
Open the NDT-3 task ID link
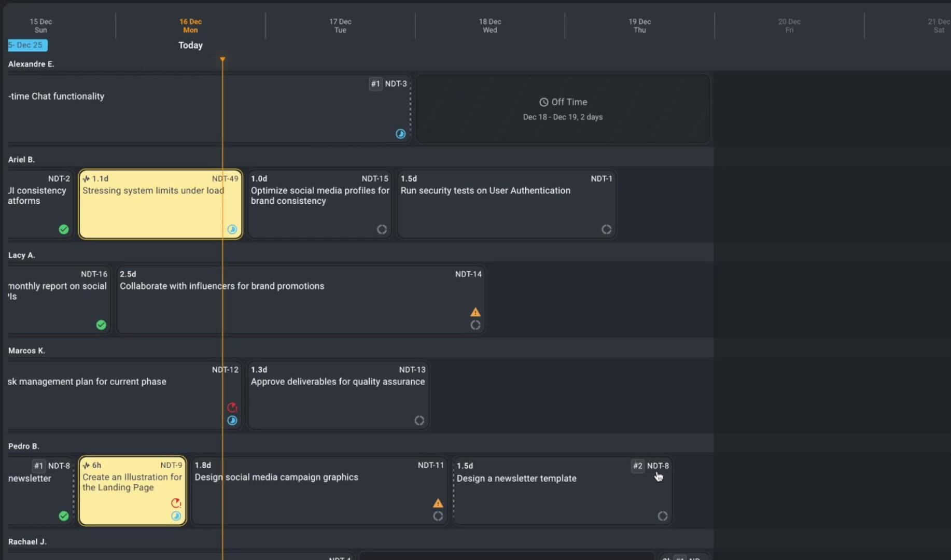[x=396, y=83]
